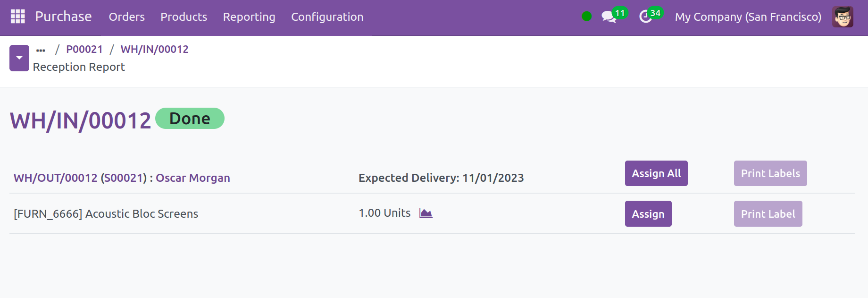Open the Products menu

pyautogui.click(x=184, y=17)
